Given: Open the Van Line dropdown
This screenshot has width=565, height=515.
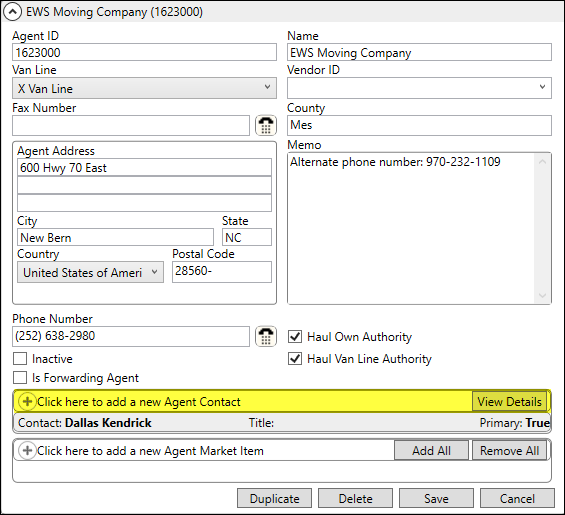Looking at the screenshot, I should [x=144, y=88].
